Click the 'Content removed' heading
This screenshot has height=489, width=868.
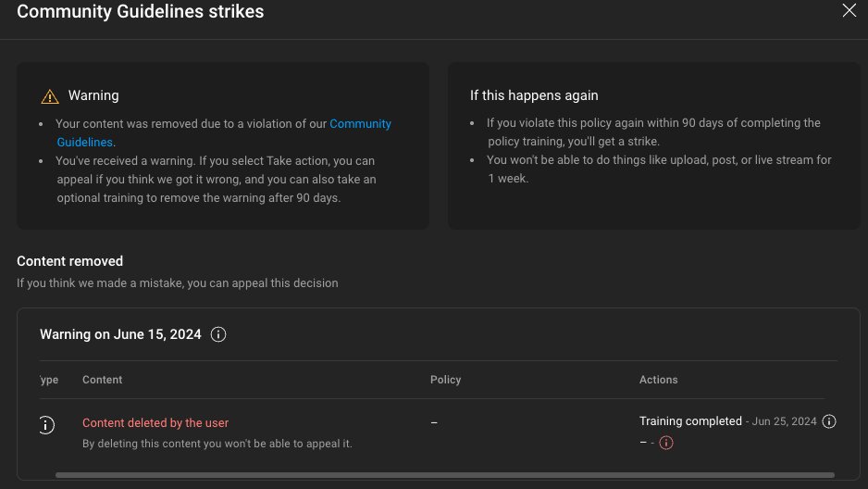tap(69, 261)
